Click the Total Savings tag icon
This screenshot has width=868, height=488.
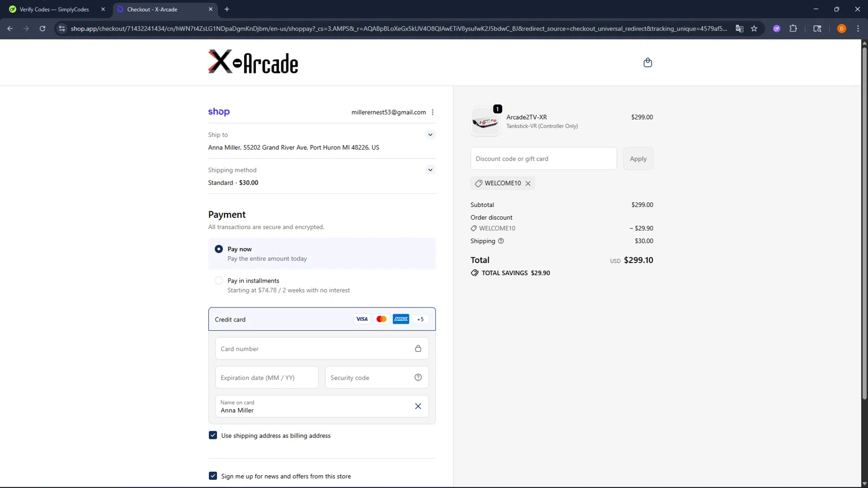coord(475,273)
